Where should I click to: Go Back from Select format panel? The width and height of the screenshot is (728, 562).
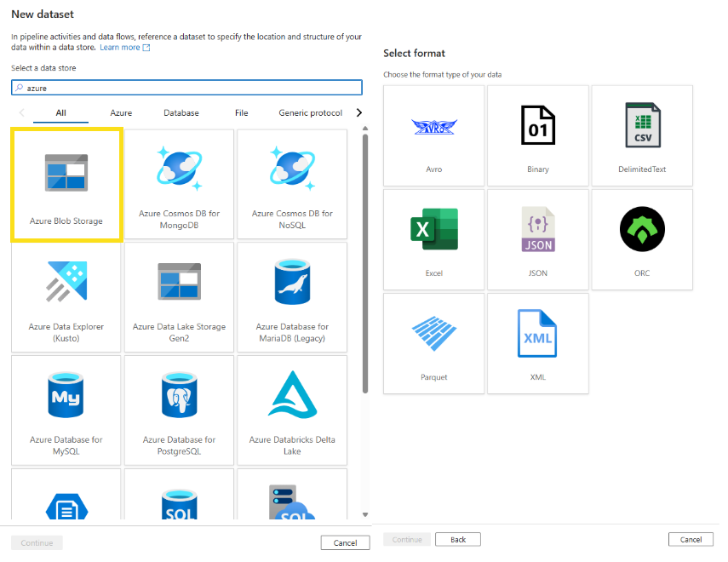point(458,539)
